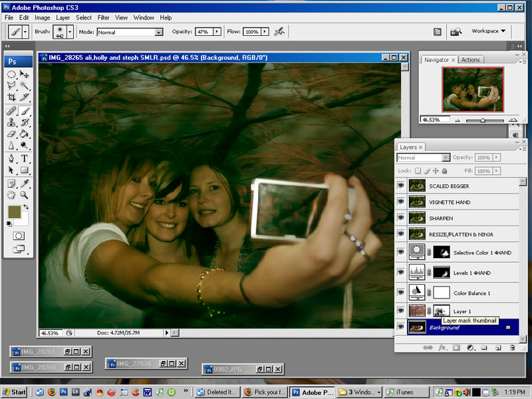Hide the SHARPEN layer
This screenshot has width=532, height=399.
[401, 217]
